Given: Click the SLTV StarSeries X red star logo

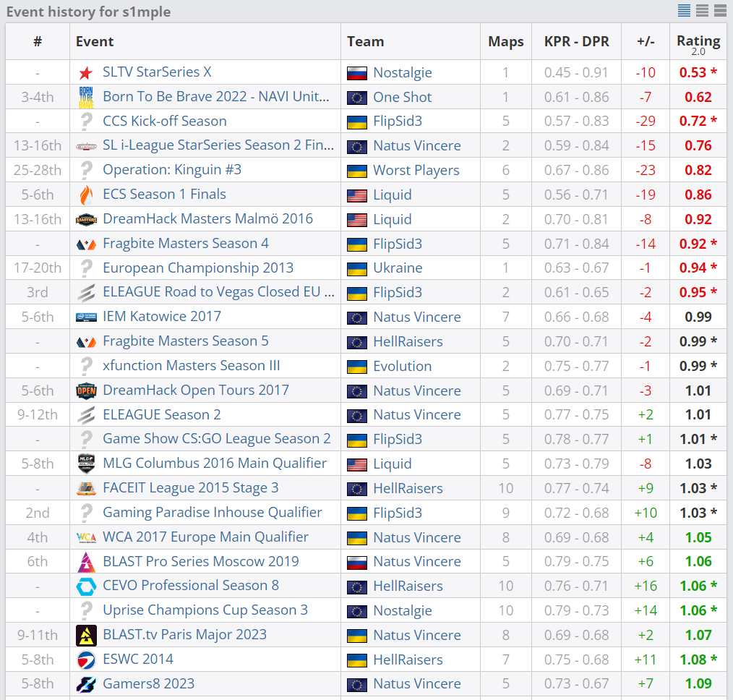Looking at the screenshot, I should pyautogui.click(x=86, y=72).
